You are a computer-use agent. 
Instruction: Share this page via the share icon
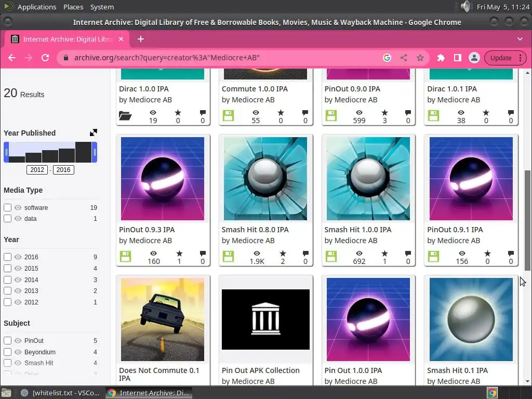(403, 58)
